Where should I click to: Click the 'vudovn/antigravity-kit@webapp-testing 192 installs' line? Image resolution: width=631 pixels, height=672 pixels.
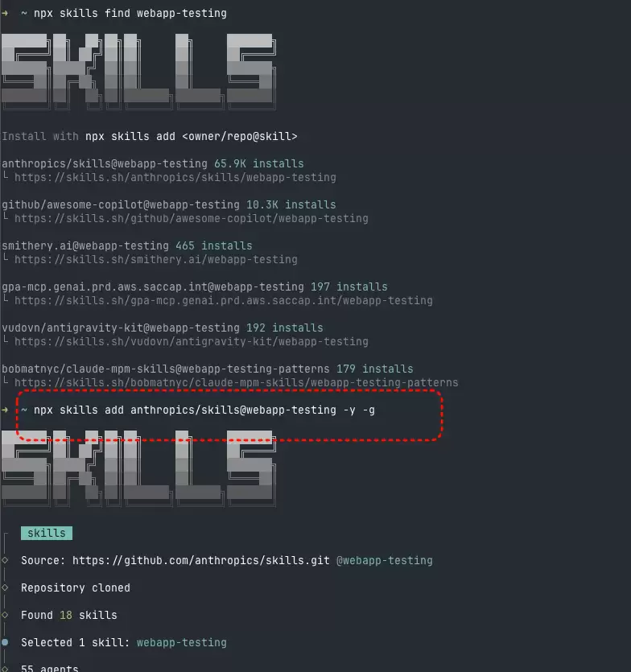pos(163,328)
